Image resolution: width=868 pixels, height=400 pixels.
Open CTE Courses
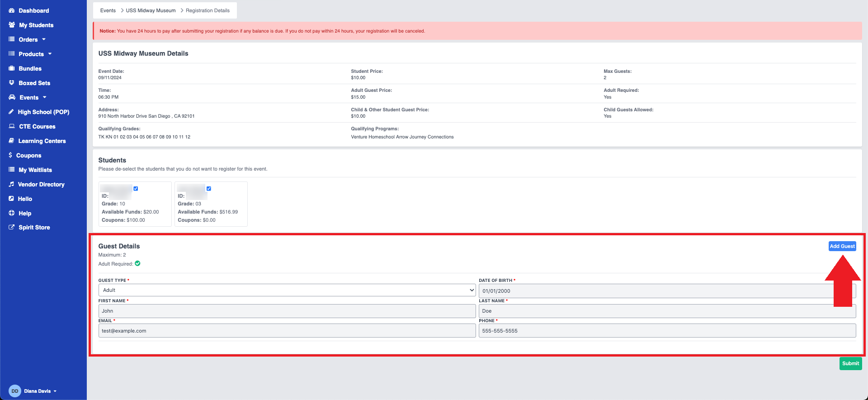point(37,126)
